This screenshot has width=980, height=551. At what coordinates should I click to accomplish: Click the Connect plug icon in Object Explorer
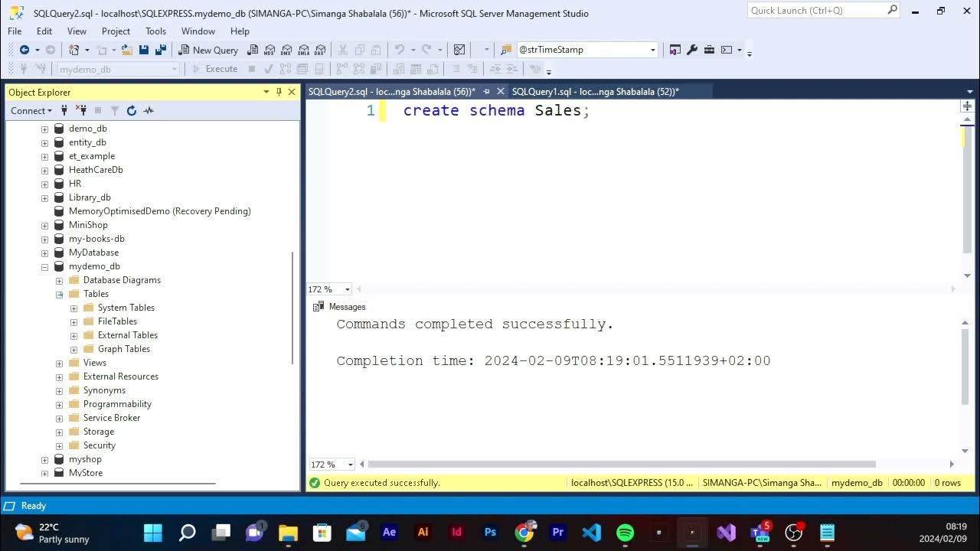(65, 110)
